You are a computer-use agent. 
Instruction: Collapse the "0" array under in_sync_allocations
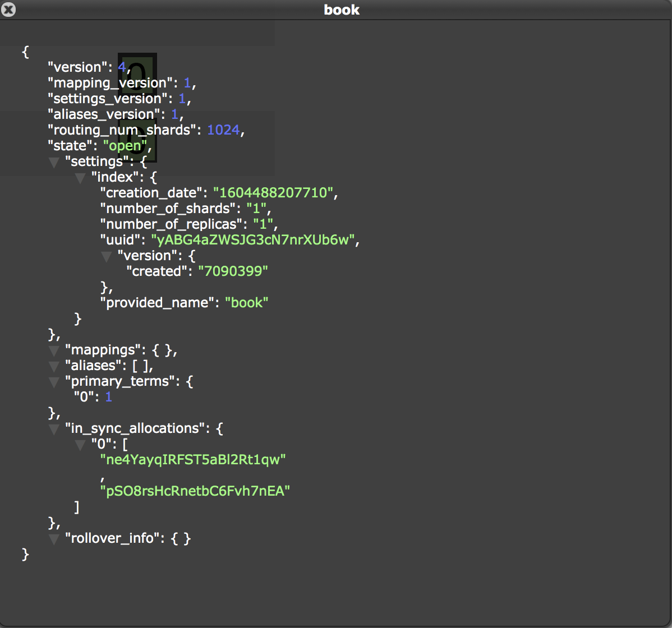[x=80, y=445]
